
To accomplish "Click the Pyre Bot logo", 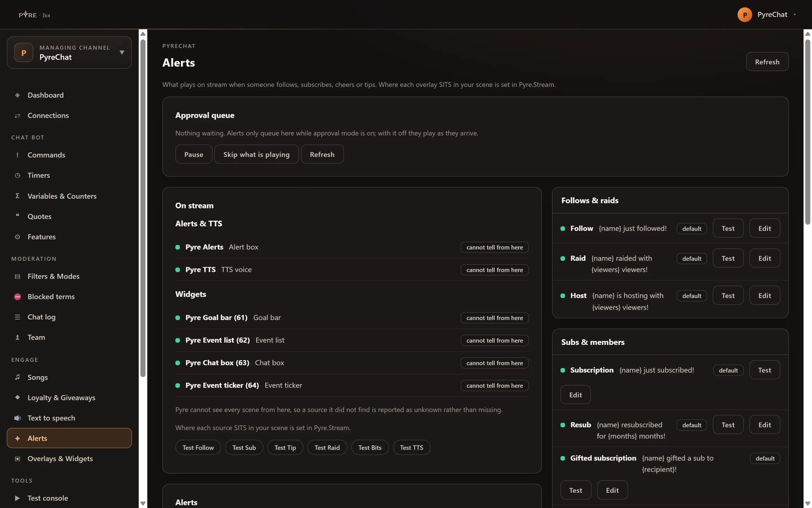I will tap(35, 14).
